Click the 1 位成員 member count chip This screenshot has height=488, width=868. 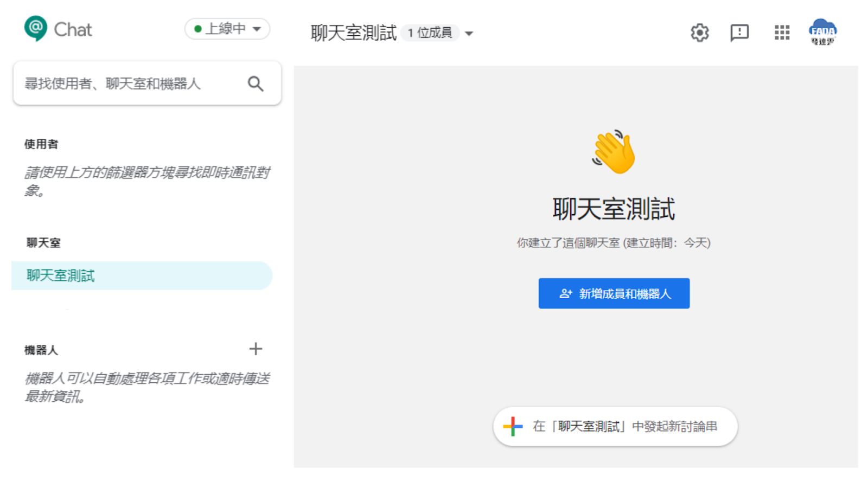tap(430, 33)
